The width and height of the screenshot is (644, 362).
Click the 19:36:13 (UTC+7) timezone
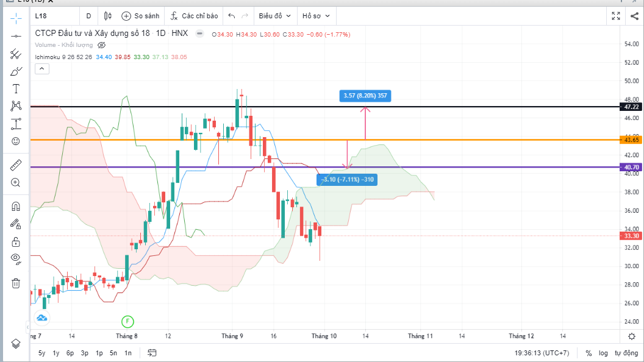pyautogui.click(x=542, y=353)
